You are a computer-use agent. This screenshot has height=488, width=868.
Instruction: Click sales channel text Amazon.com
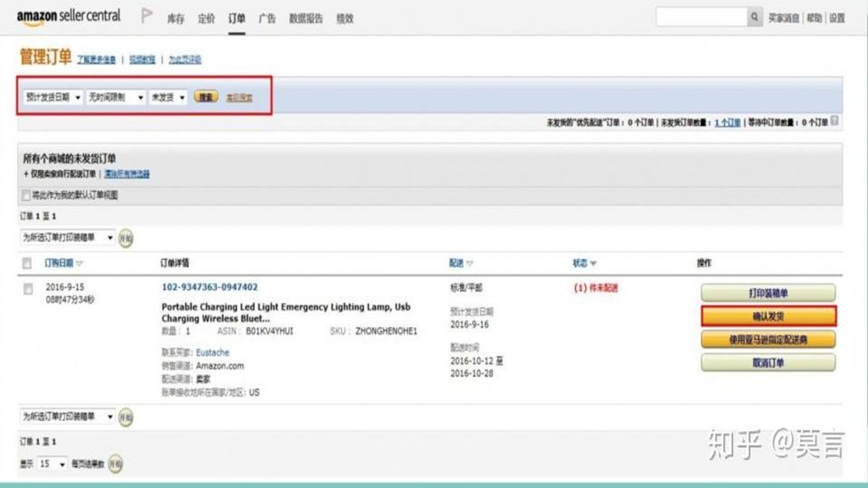[x=220, y=366]
